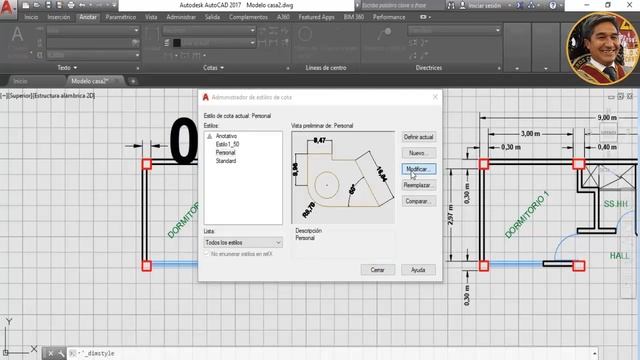Open the Salida ribbon tab
The height and width of the screenshot is (360, 640).
coord(212,17)
